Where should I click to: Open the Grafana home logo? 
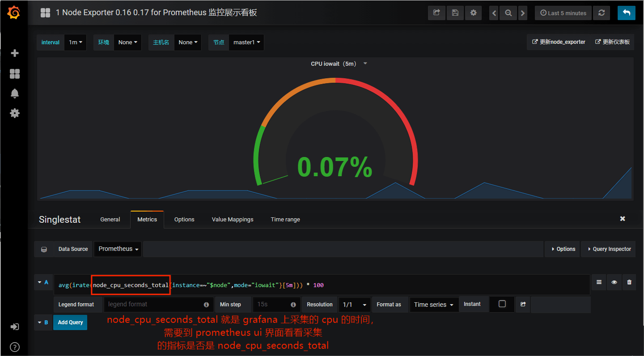(14, 13)
